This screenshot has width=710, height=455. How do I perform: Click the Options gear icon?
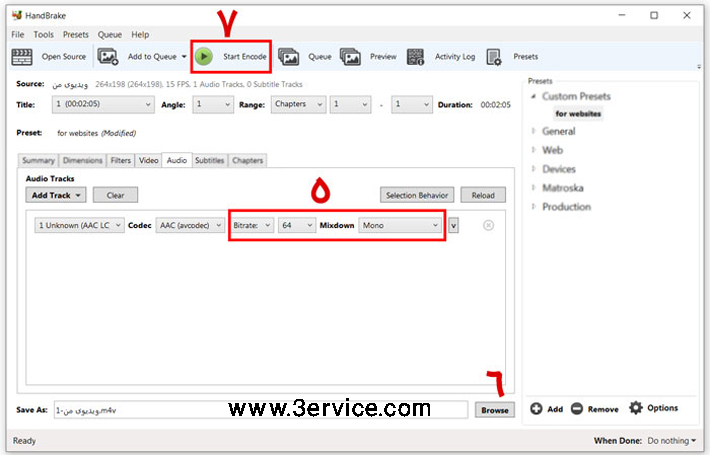[x=636, y=408]
